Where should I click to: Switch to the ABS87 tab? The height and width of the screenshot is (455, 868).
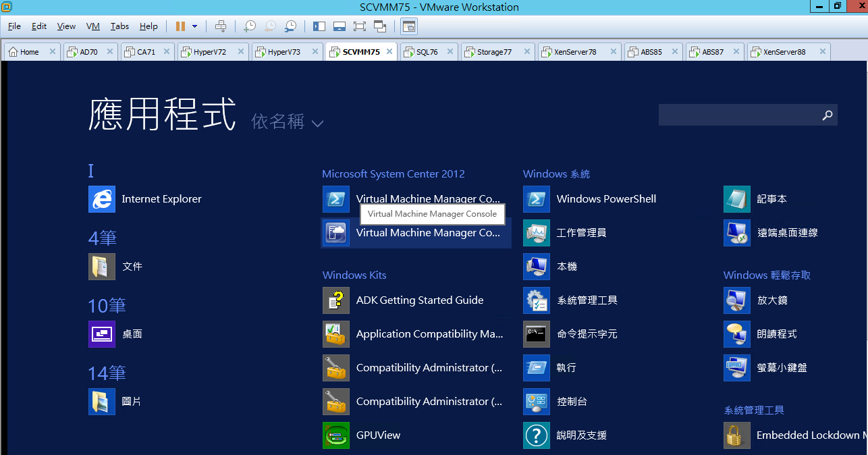pos(715,52)
